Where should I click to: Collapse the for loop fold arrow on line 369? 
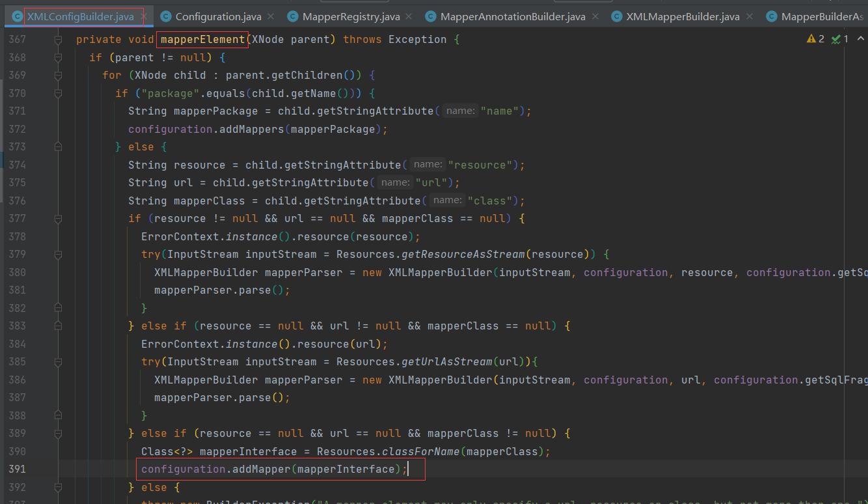pos(58,75)
